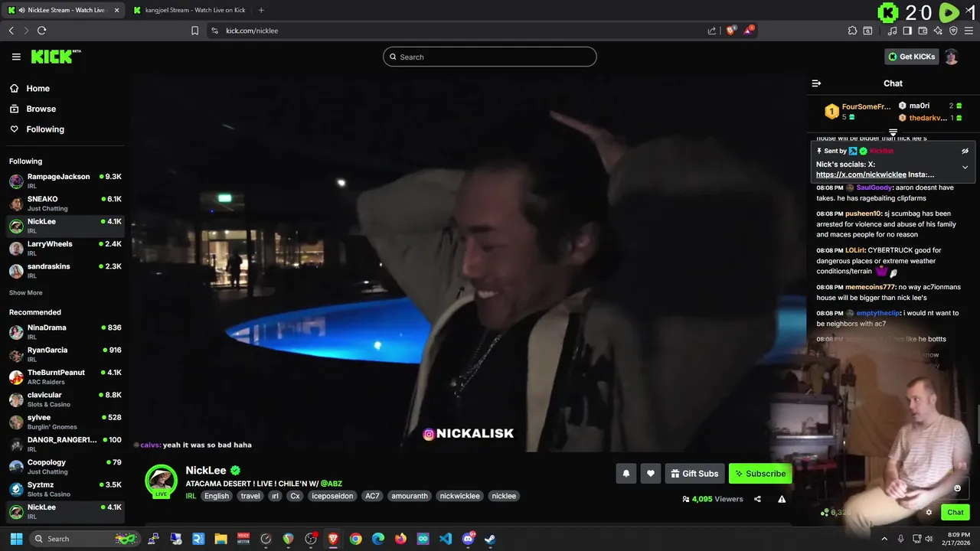Screen dimensions: 980x551
Task: Open Brave Leo AI sparkle icon
Action: click(x=938, y=31)
